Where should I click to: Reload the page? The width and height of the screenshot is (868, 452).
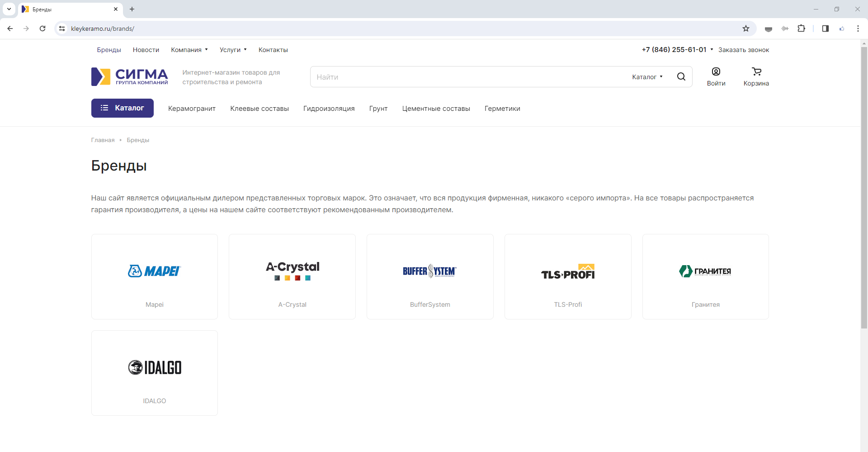(42, 29)
